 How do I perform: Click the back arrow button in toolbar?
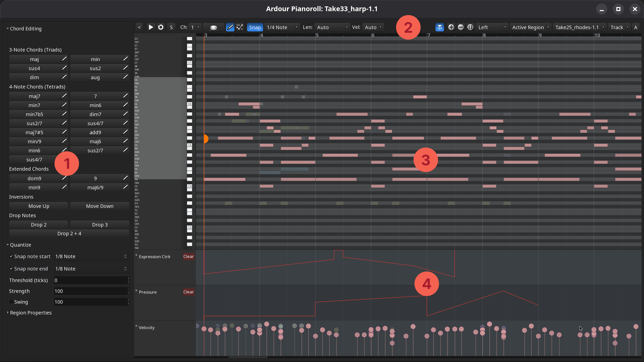tap(139, 27)
